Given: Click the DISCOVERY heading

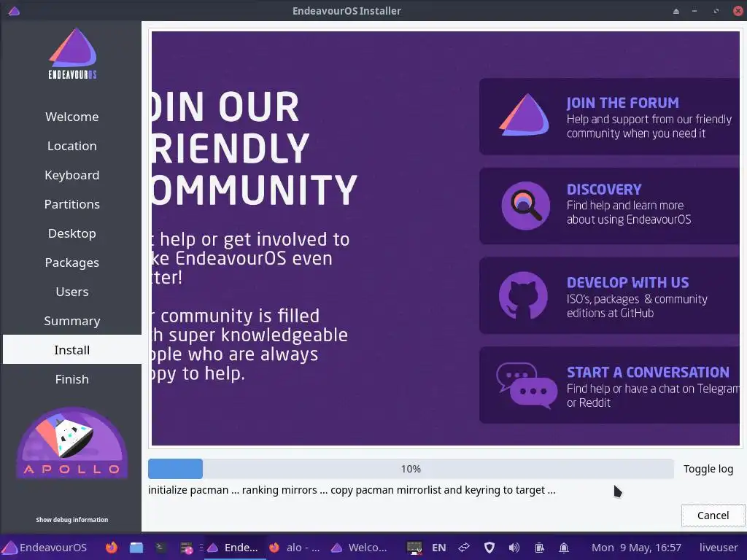Looking at the screenshot, I should click(603, 190).
